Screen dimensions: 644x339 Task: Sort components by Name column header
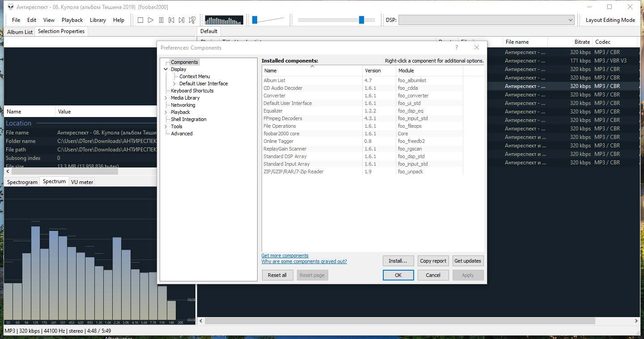(x=312, y=71)
